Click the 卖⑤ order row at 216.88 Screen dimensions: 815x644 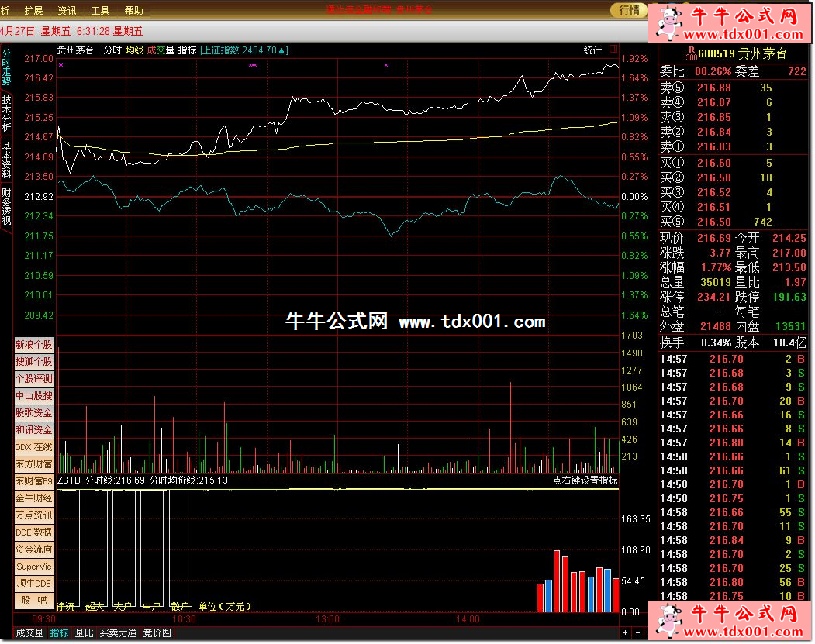coord(733,88)
